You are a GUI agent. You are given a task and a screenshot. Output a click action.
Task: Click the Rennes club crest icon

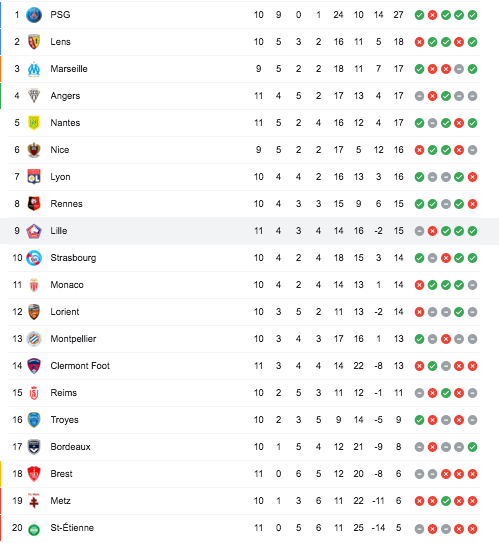[x=34, y=204]
